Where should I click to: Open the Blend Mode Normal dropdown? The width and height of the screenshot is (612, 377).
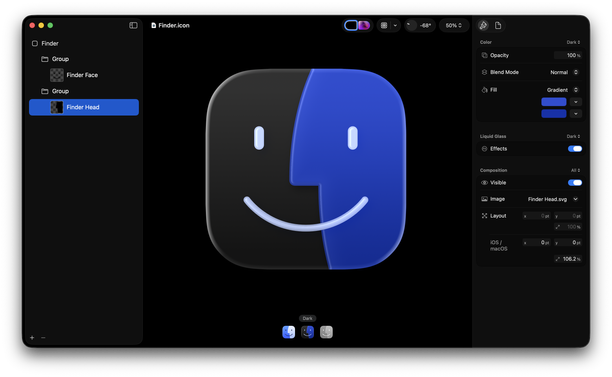pos(564,72)
